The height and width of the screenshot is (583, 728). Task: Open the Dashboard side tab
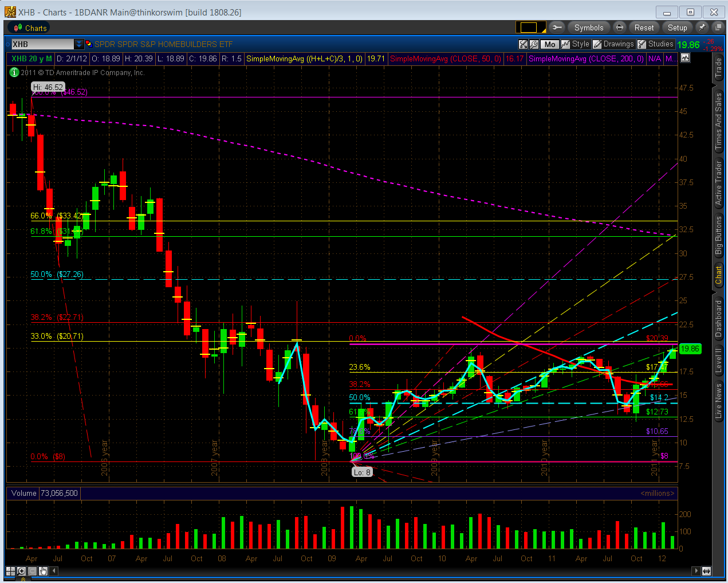click(718, 319)
